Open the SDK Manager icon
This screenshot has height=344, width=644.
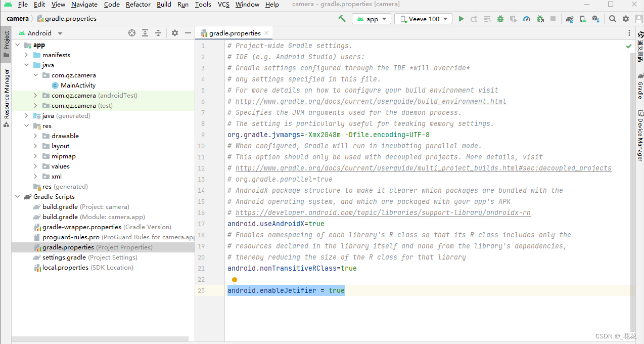coord(596,19)
